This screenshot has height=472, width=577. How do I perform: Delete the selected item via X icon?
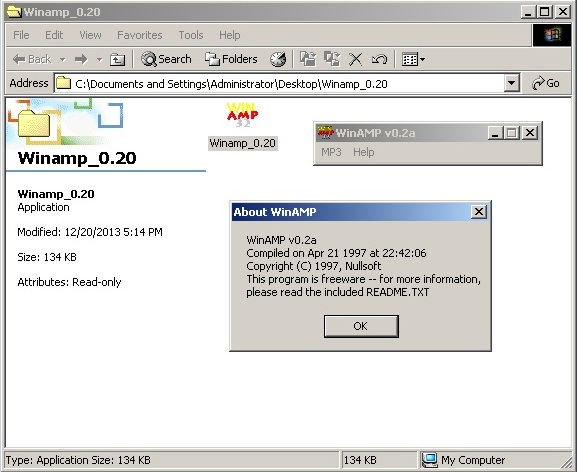click(355, 59)
